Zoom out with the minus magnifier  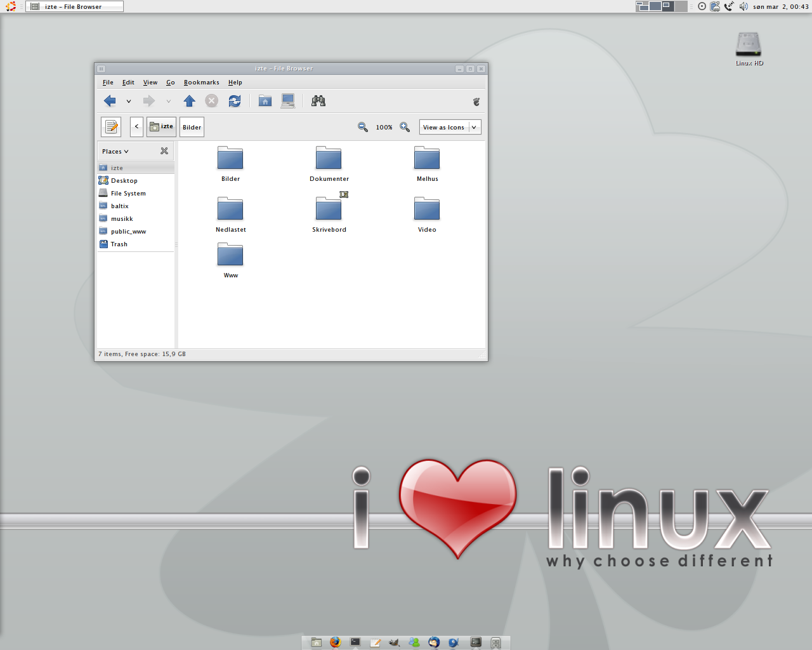363,127
